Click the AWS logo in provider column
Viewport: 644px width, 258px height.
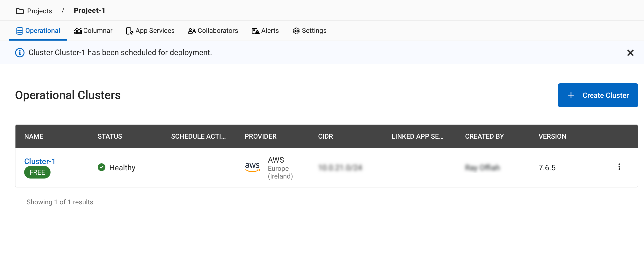(x=252, y=167)
